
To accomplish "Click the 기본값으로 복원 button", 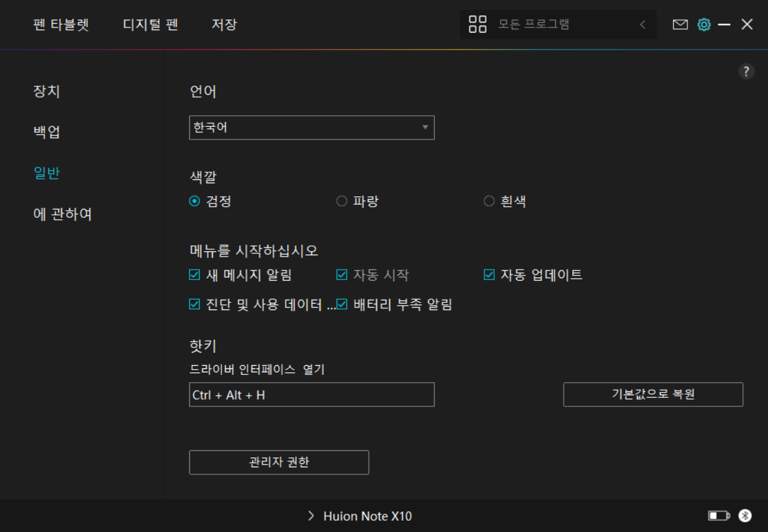I will tap(653, 395).
